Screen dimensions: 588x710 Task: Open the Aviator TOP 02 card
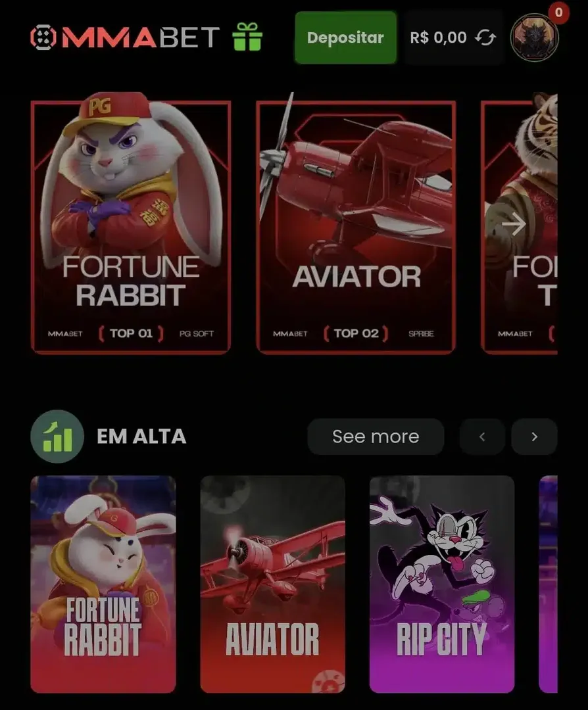point(356,224)
